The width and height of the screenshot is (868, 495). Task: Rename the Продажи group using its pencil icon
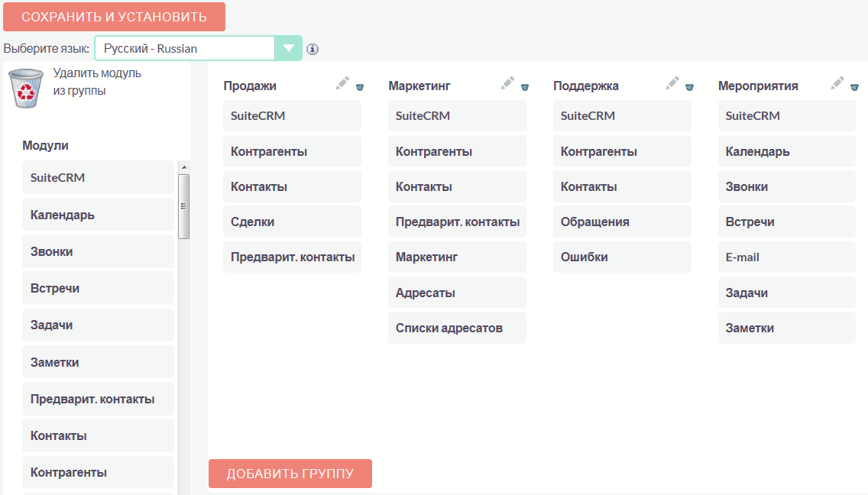342,82
